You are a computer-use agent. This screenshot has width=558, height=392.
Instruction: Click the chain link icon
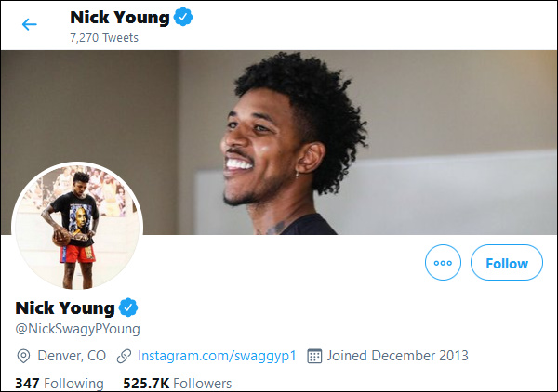click(x=124, y=356)
